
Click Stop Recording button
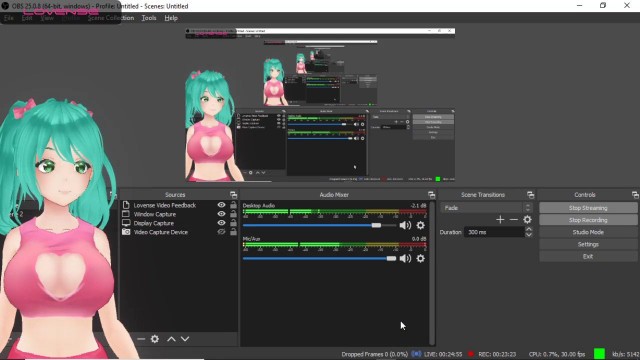click(588, 220)
